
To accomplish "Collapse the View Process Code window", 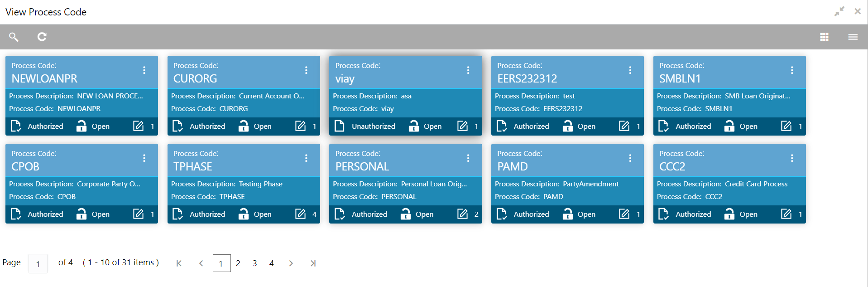I will [839, 12].
